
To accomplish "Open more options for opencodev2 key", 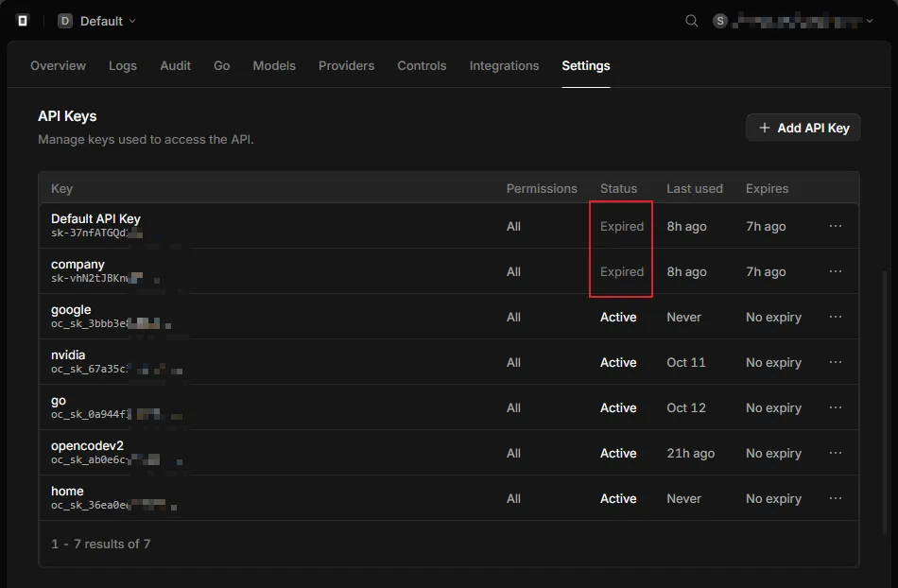I will [x=835, y=453].
